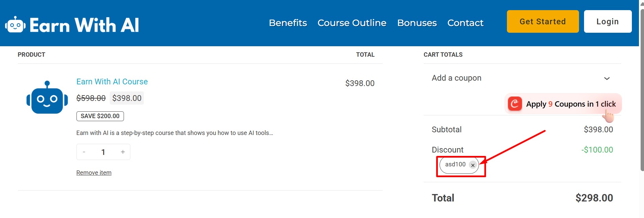Collapse the cart totals coupon chevron

pyautogui.click(x=607, y=78)
